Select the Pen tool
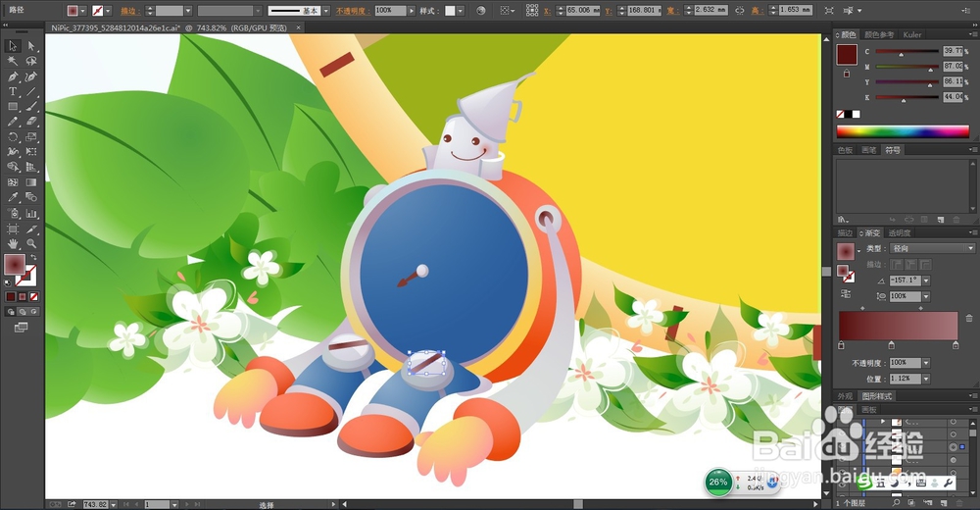The width and height of the screenshot is (980, 510). (13, 76)
